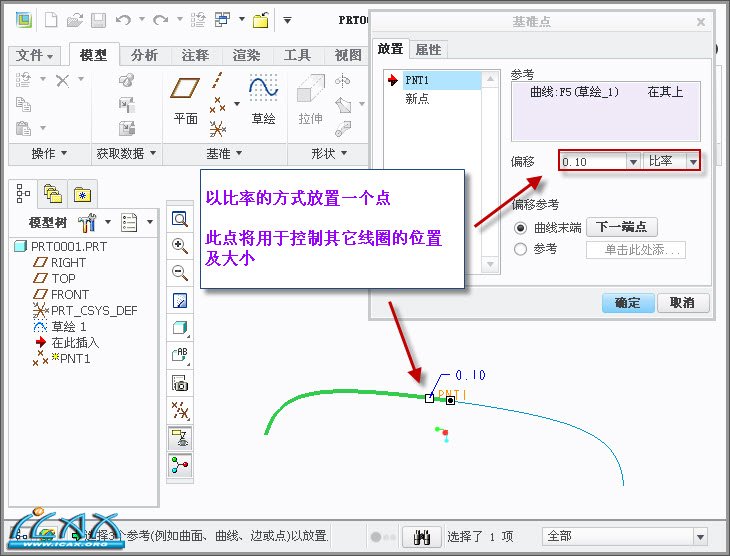Click the Repaint icon
The width and height of the screenshot is (730, 556).
click(x=180, y=300)
